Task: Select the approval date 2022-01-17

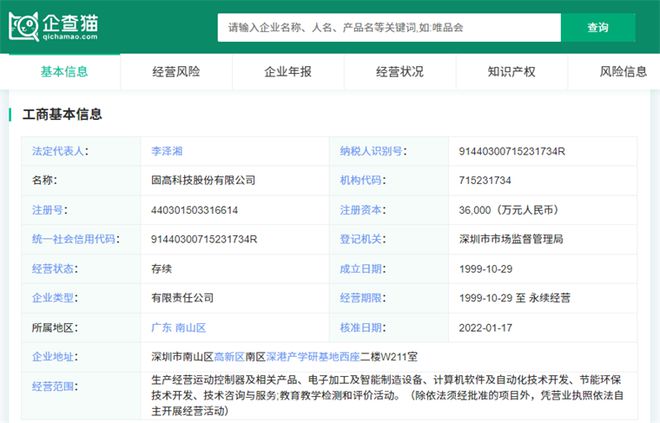Action: [486, 327]
